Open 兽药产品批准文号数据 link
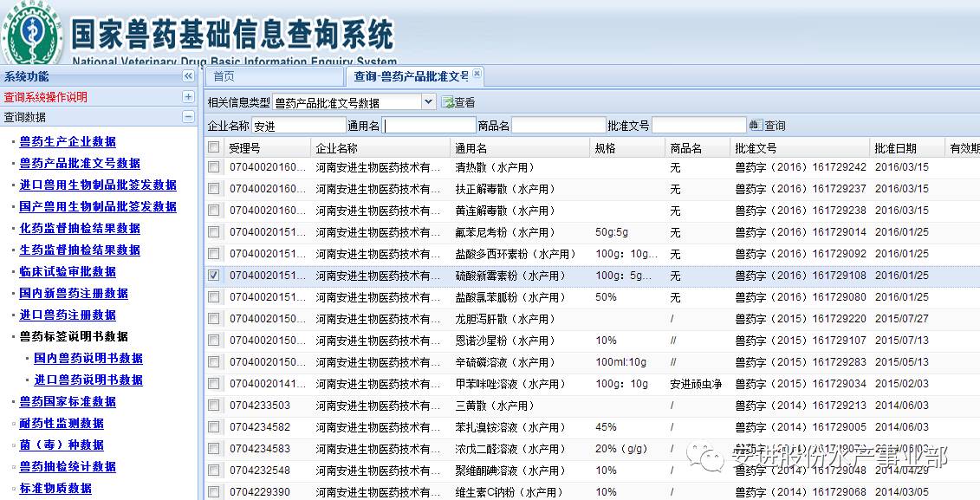This screenshot has width=980, height=500. pyautogui.click(x=80, y=163)
